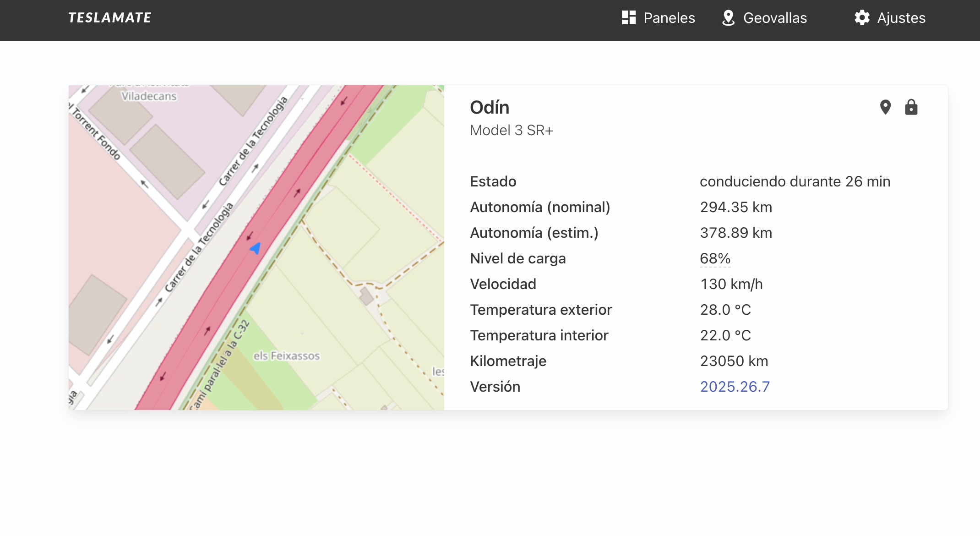The height and width of the screenshot is (536, 980).
Task: Click the 68% charge level value
Action: pyautogui.click(x=715, y=258)
